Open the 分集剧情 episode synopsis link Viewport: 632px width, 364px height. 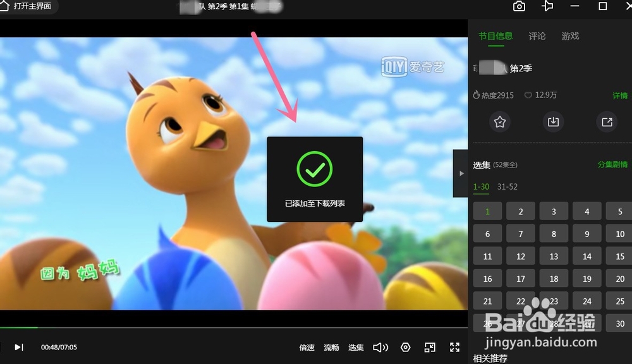(612, 164)
